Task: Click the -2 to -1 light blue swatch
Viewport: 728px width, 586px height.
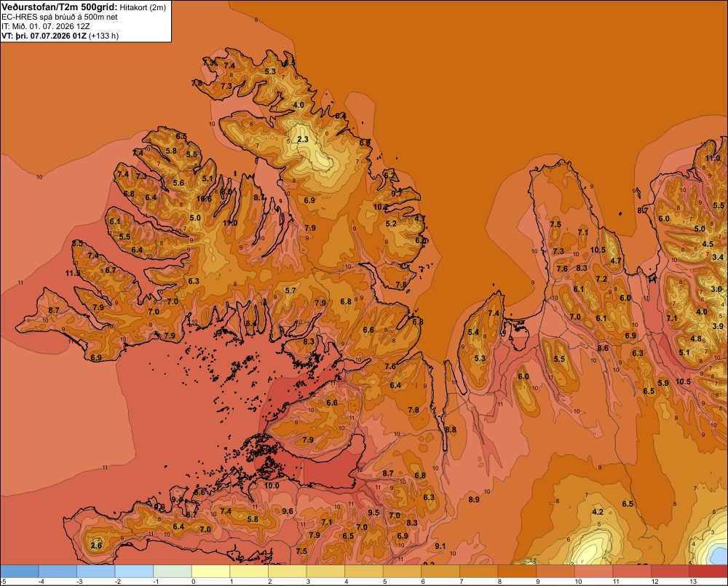Action: 134,571
